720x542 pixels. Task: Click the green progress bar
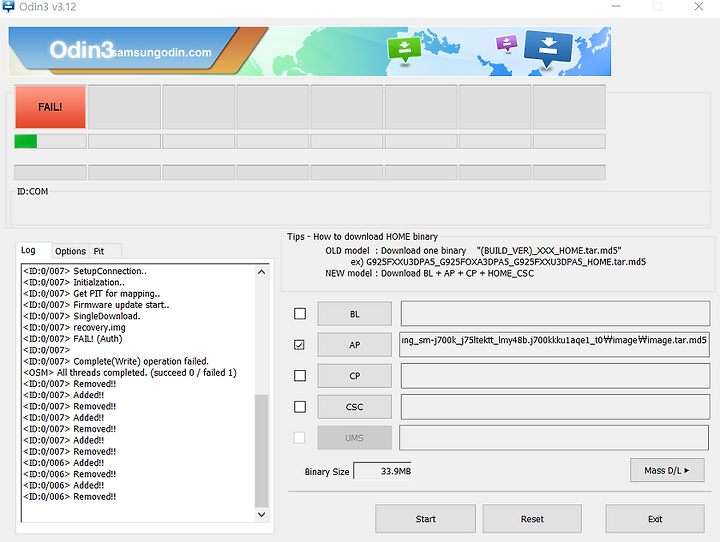[26, 141]
